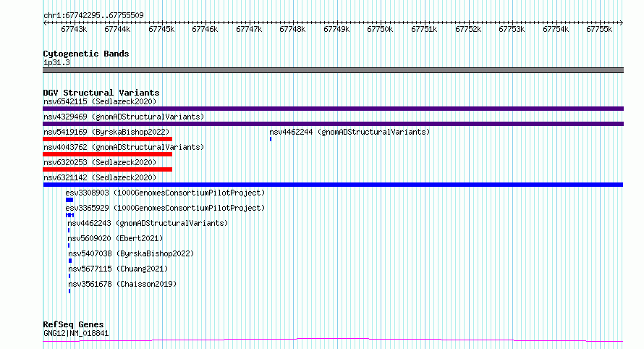Click the blue segmented marker under esv3365929

point(69,215)
